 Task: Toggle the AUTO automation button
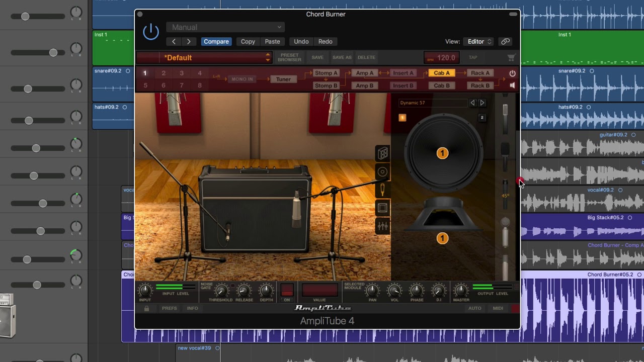pos(474,308)
